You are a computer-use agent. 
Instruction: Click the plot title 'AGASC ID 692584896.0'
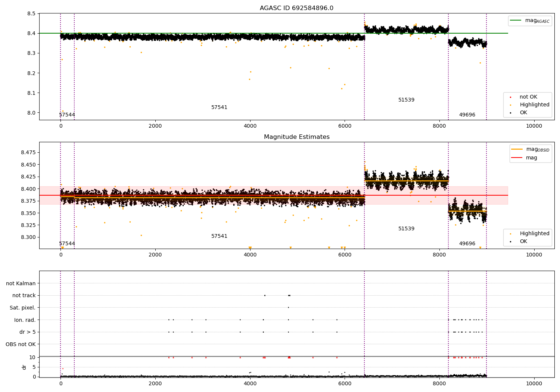[x=296, y=8]
